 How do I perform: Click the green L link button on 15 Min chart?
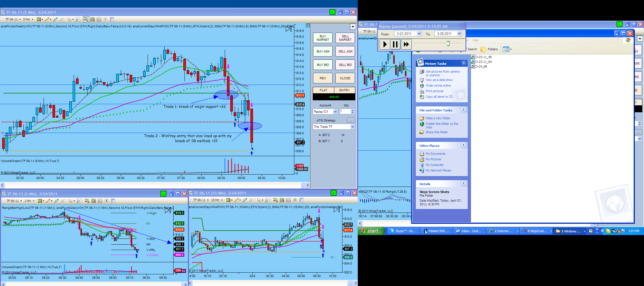click(333, 193)
